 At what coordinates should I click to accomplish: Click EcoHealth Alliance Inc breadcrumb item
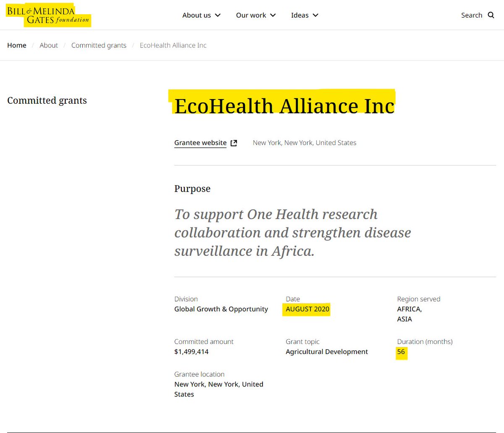(x=173, y=45)
